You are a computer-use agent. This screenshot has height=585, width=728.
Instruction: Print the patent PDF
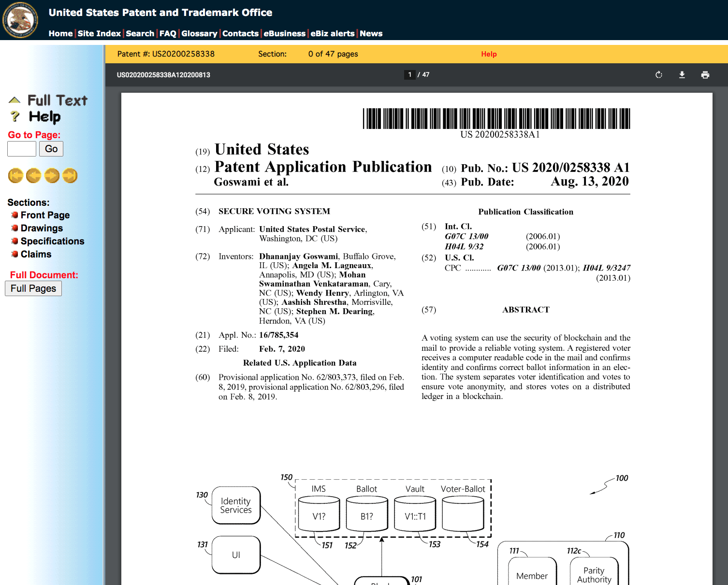(x=705, y=75)
